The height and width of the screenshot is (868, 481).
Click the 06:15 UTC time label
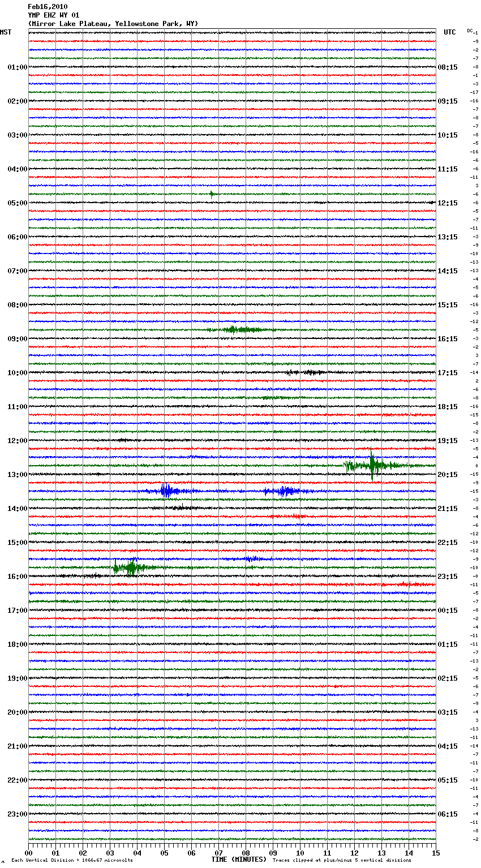448,814
